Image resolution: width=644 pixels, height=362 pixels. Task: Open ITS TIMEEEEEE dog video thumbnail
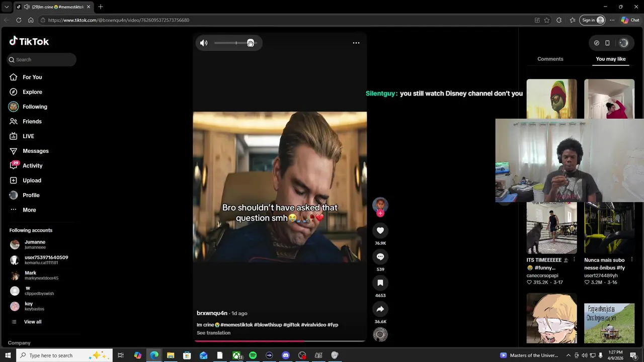(x=552, y=228)
